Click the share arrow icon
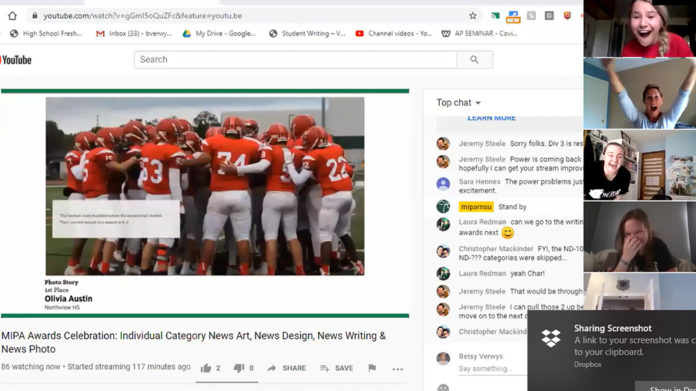696x391 pixels. point(272,368)
